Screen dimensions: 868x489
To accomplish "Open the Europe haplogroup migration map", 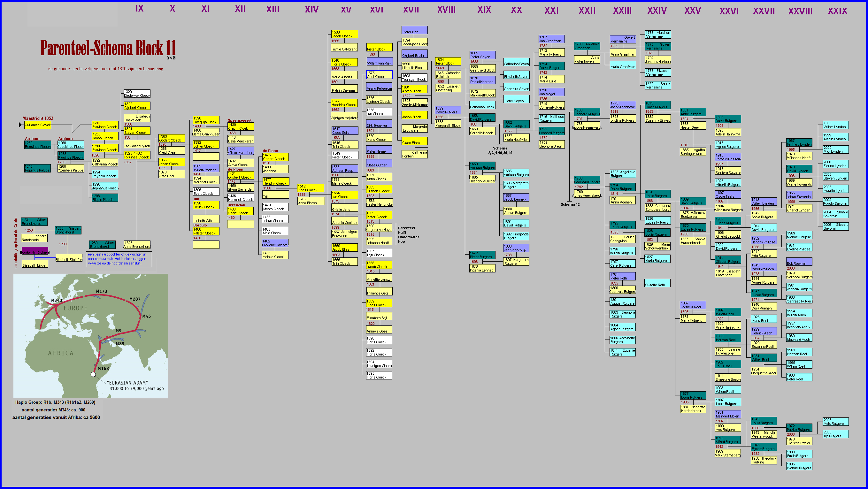I will click(91, 336).
